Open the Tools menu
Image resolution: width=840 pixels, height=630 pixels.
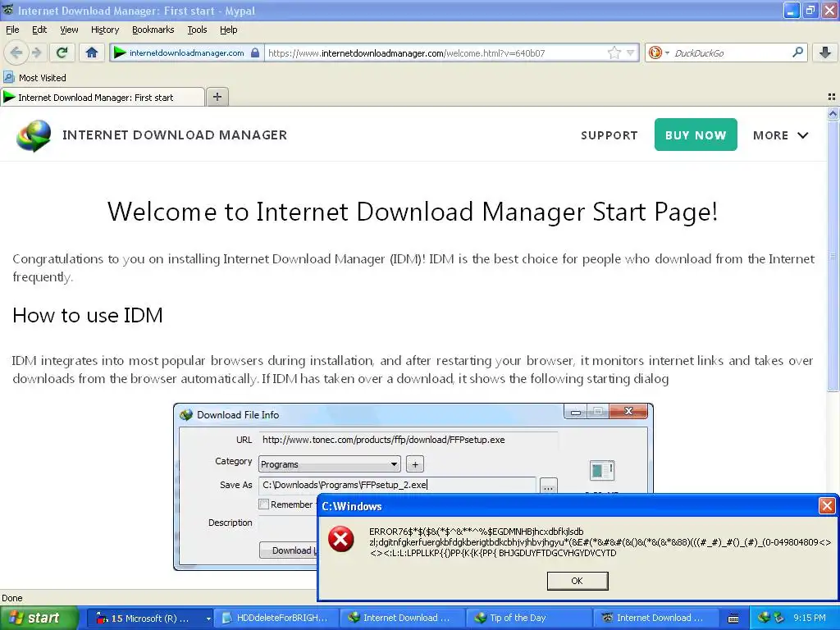197,30
